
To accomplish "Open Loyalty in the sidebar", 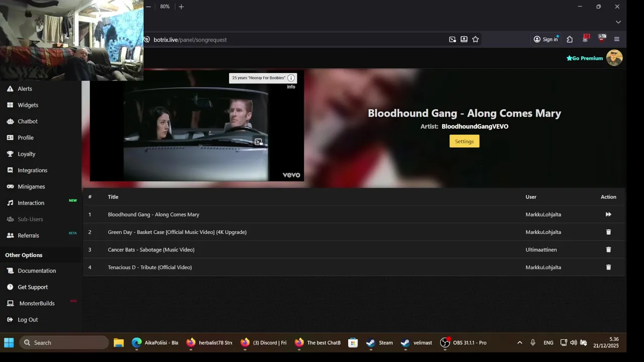I will pos(27,154).
